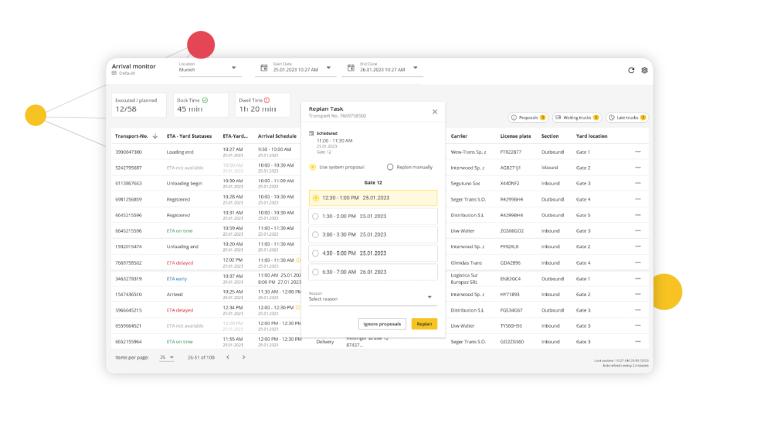Click the Start Date calendar icon

(264, 68)
